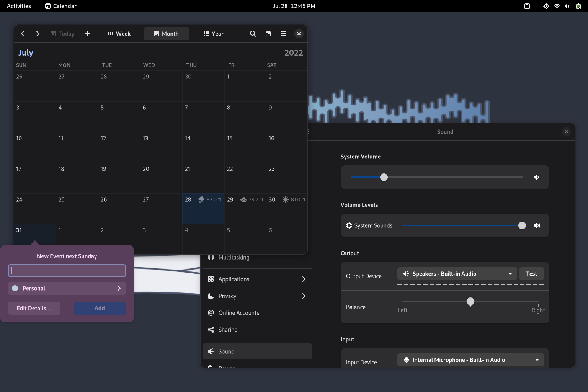Switch Calendar to Year view
Viewport: 588px width, 392px height.
tap(213, 34)
